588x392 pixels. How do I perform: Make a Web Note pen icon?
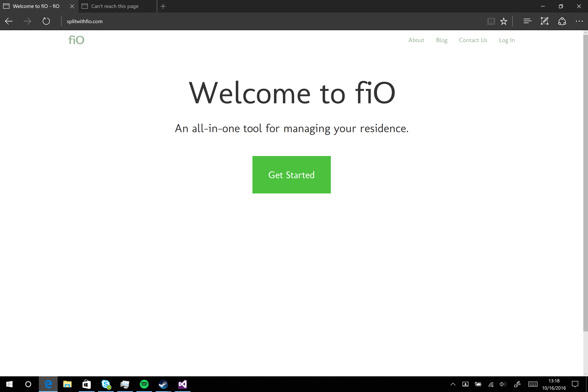[x=544, y=21]
